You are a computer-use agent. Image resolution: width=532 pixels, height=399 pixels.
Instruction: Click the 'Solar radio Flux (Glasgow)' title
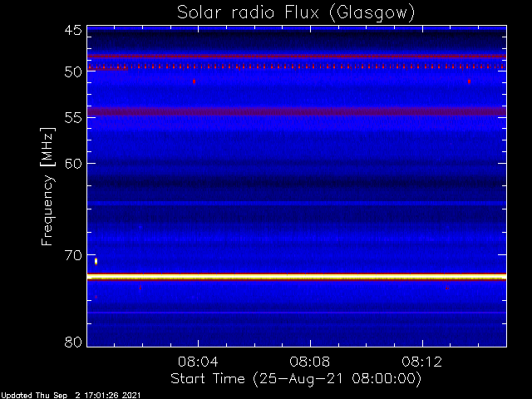[x=295, y=12]
